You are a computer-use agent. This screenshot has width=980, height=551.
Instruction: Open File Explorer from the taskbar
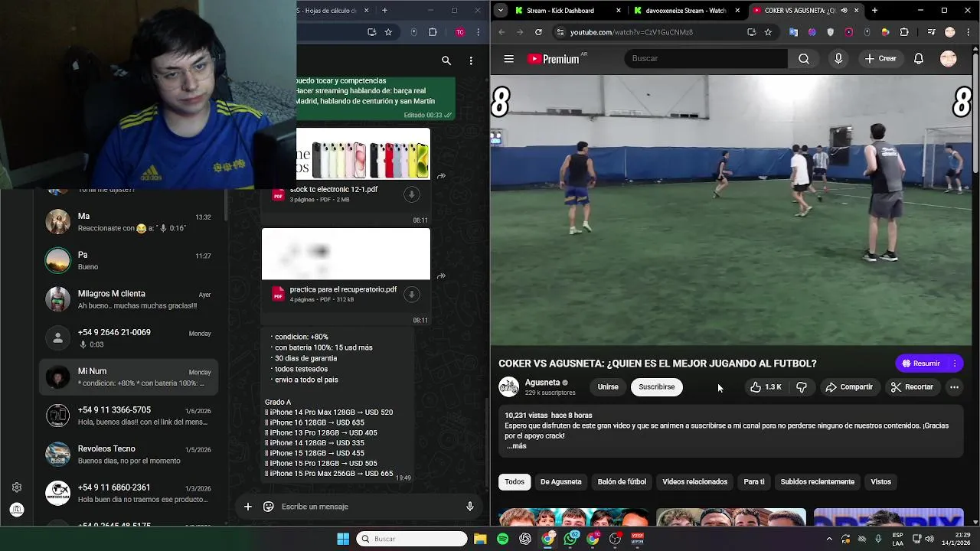pyautogui.click(x=480, y=539)
